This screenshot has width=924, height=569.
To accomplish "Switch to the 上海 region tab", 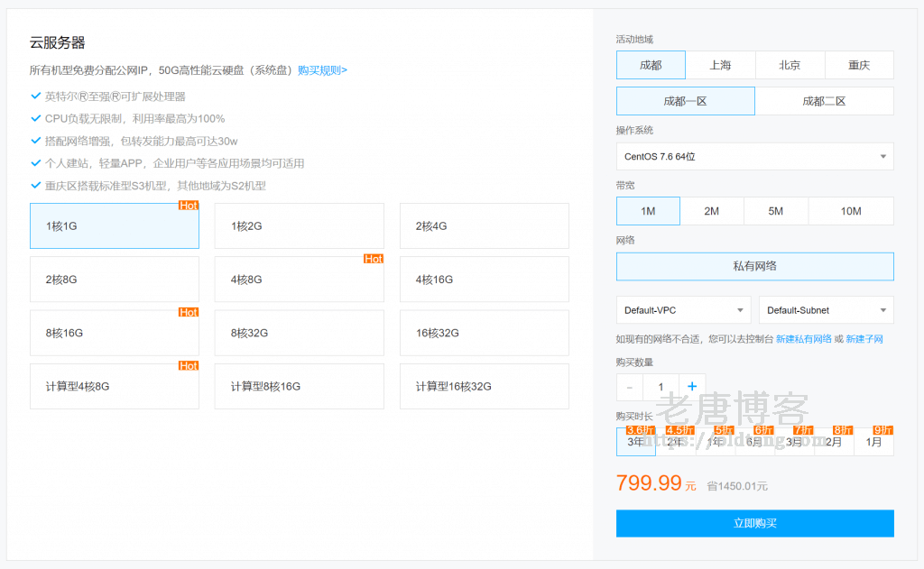I will pos(720,64).
